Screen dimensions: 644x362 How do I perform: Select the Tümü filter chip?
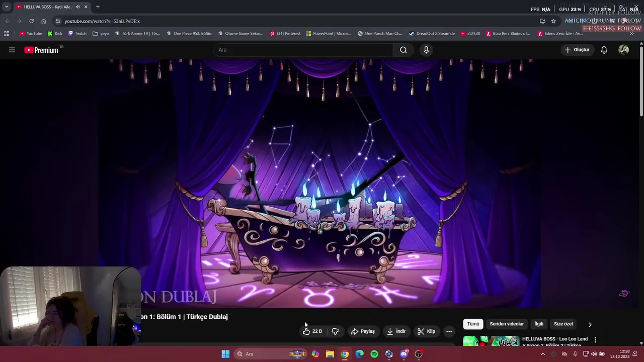473,324
